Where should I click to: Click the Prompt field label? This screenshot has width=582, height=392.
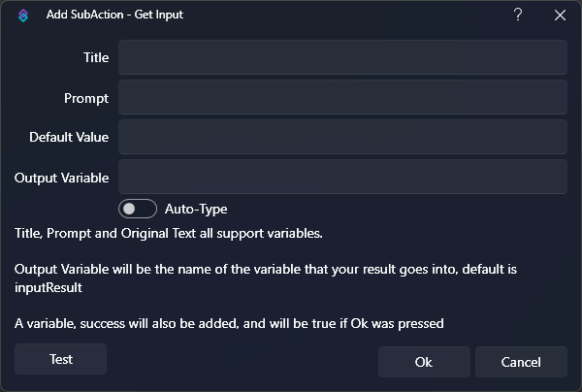pos(86,98)
